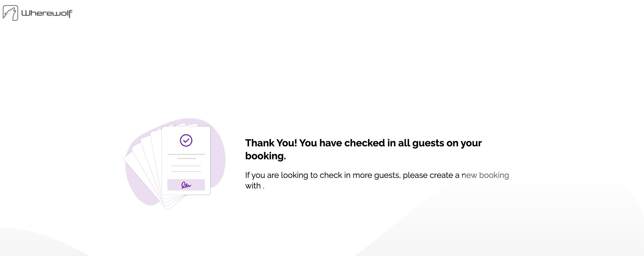Click the top gray line on the document
The height and width of the screenshot is (256, 644).
pos(186,154)
